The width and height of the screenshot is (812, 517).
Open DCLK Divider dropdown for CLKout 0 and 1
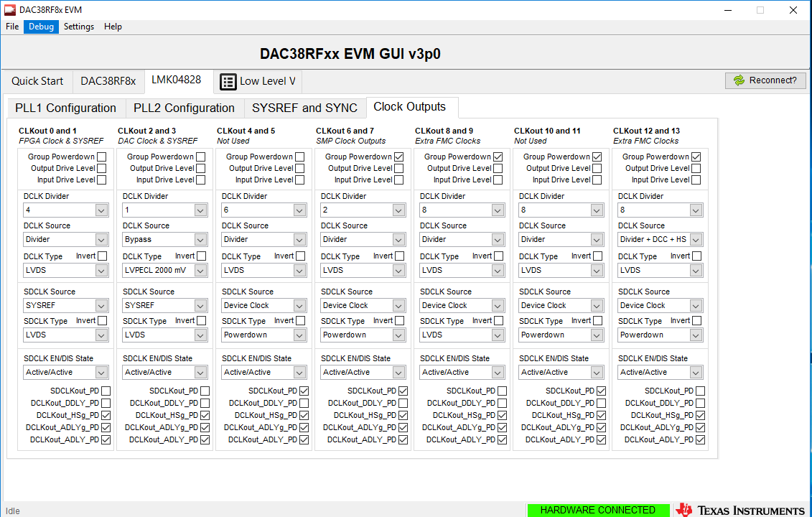pyautogui.click(x=66, y=210)
